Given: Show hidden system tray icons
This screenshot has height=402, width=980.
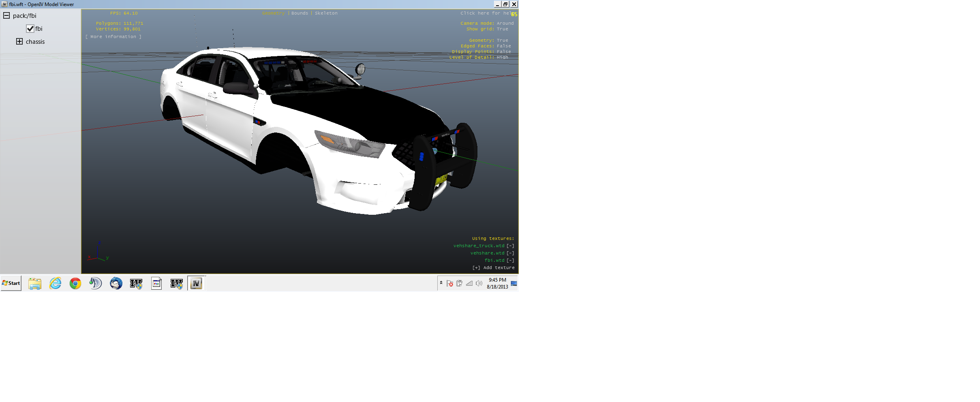Looking at the screenshot, I should tap(441, 283).
